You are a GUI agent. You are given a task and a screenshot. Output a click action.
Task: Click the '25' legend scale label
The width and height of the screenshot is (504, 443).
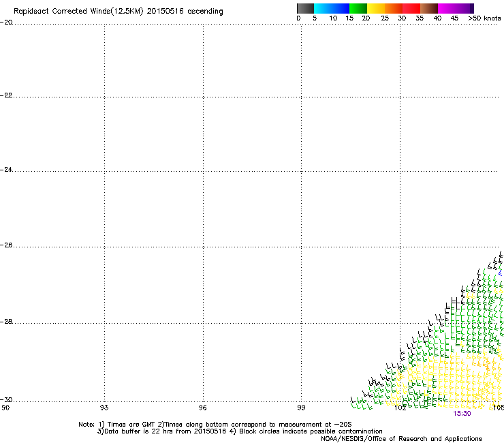[385, 18]
